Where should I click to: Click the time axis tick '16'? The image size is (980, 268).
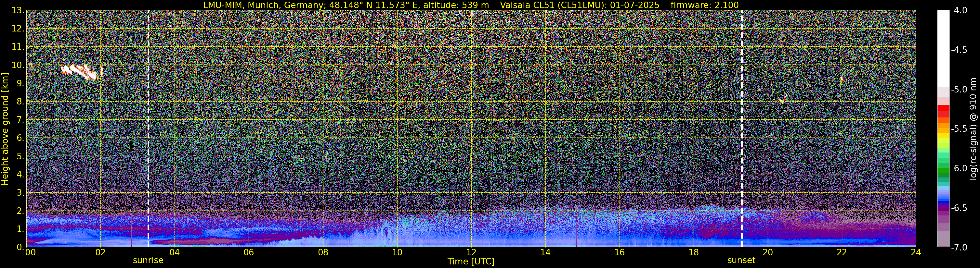click(619, 252)
